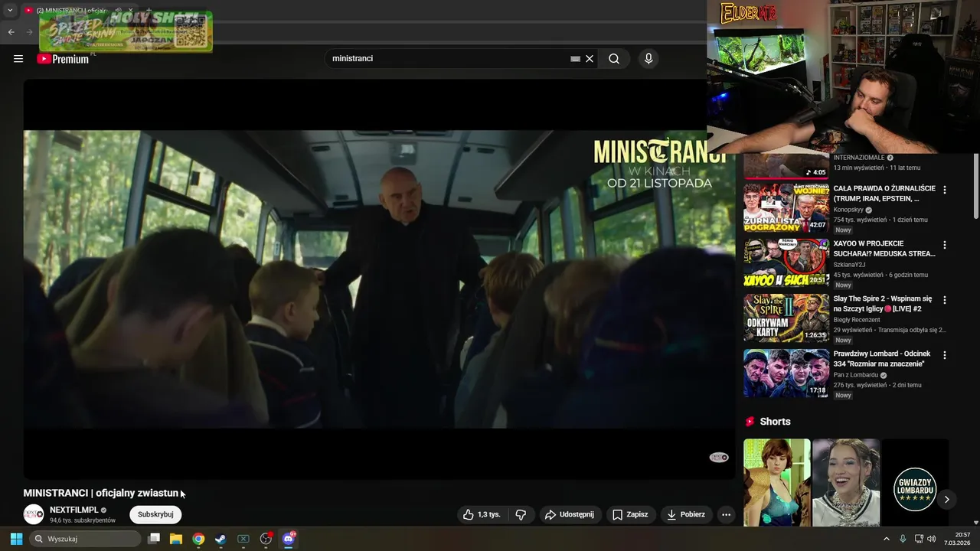Open Steam from the taskbar
Viewport: 980px width, 551px height.
click(220, 539)
